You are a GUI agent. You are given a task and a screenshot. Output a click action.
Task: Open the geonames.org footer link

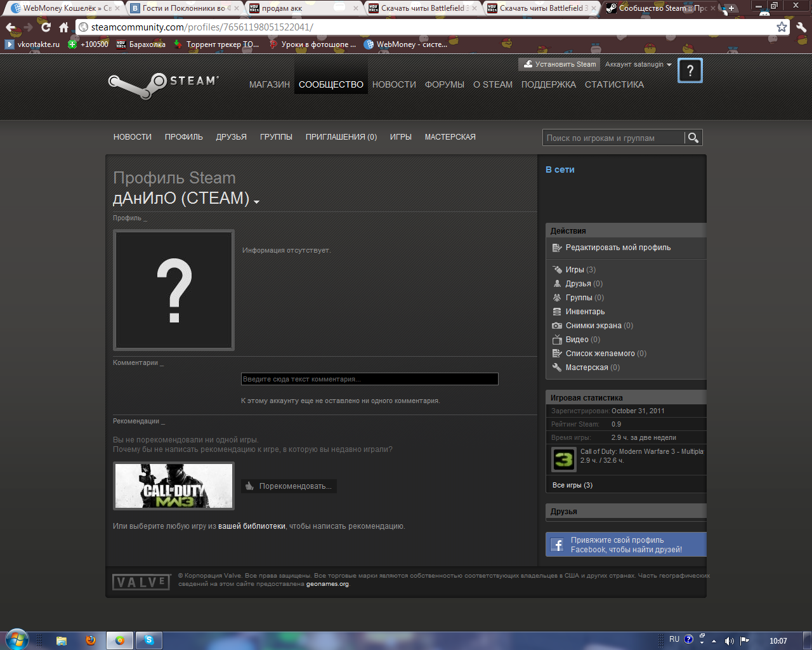coord(327,584)
